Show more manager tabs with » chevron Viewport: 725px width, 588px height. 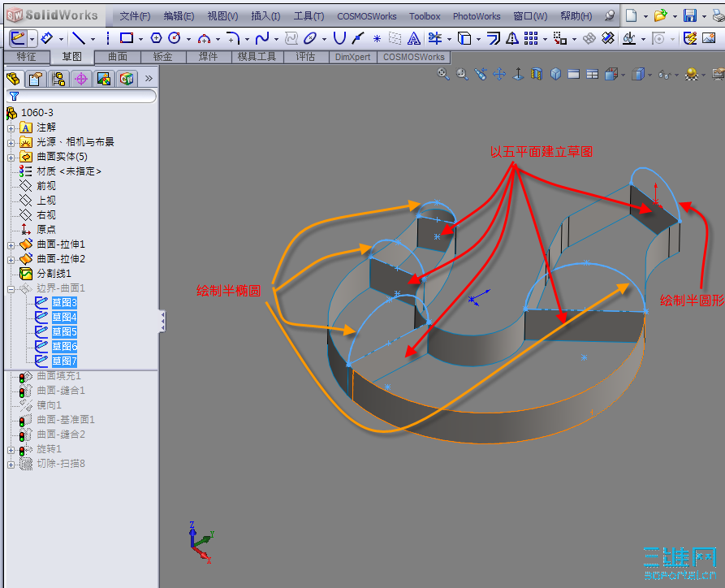pos(149,79)
